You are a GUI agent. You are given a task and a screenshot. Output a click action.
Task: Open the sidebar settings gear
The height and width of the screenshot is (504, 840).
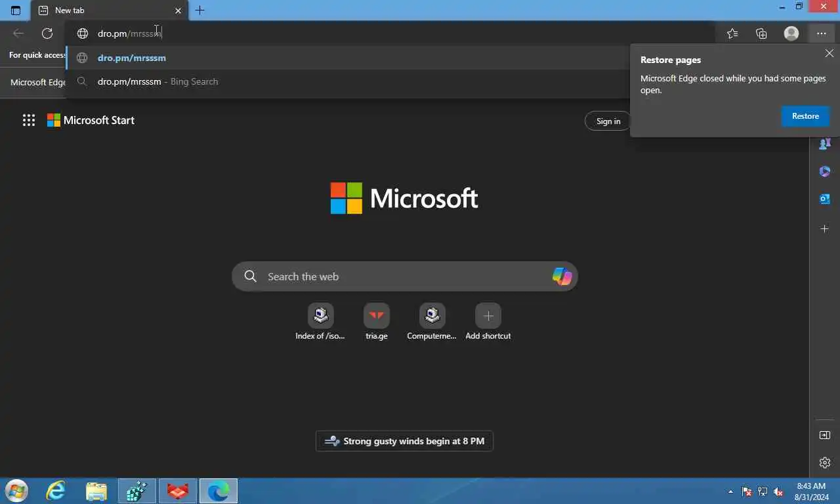(825, 463)
